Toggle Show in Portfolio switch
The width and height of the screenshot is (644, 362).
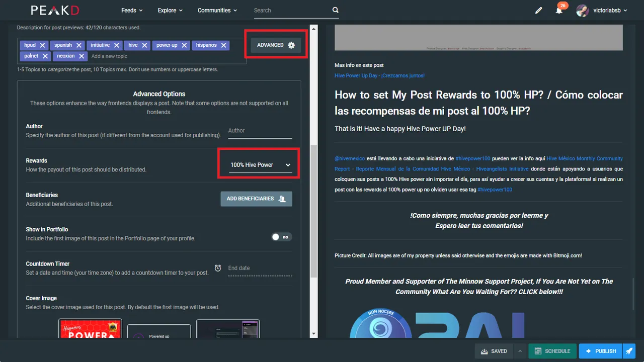[281, 237]
